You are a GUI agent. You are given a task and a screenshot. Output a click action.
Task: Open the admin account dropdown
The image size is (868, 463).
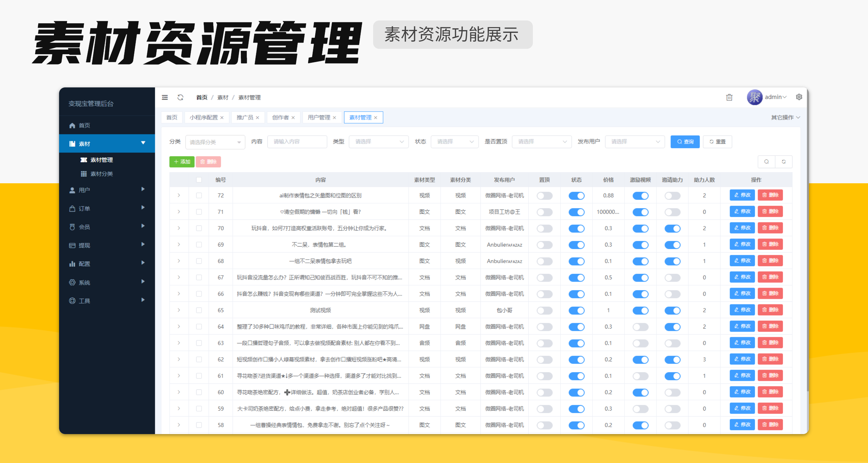tap(775, 97)
